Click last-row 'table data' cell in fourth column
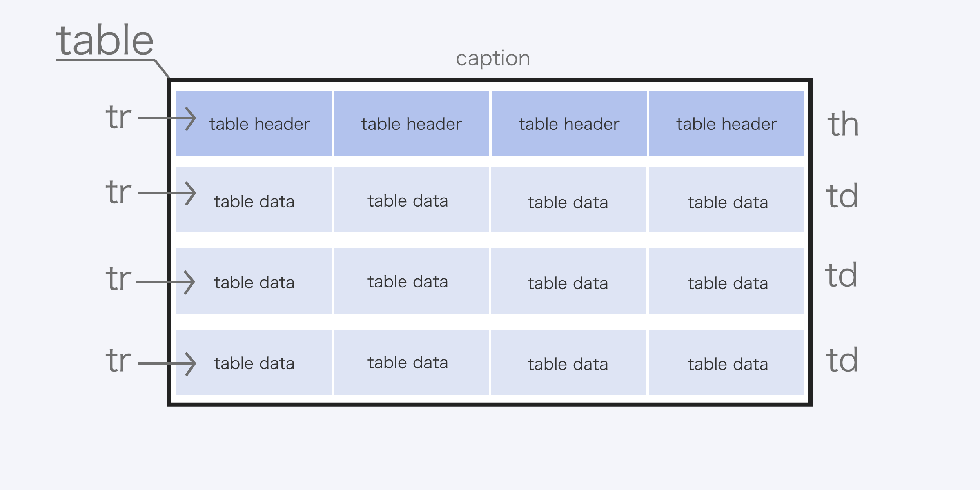980x490 pixels. tap(727, 363)
